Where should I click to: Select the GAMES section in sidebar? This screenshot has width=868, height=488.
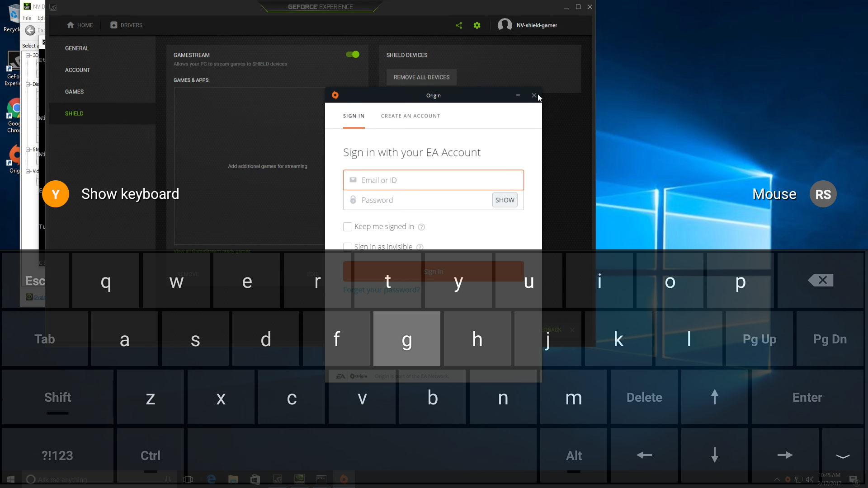tap(75, 92)
